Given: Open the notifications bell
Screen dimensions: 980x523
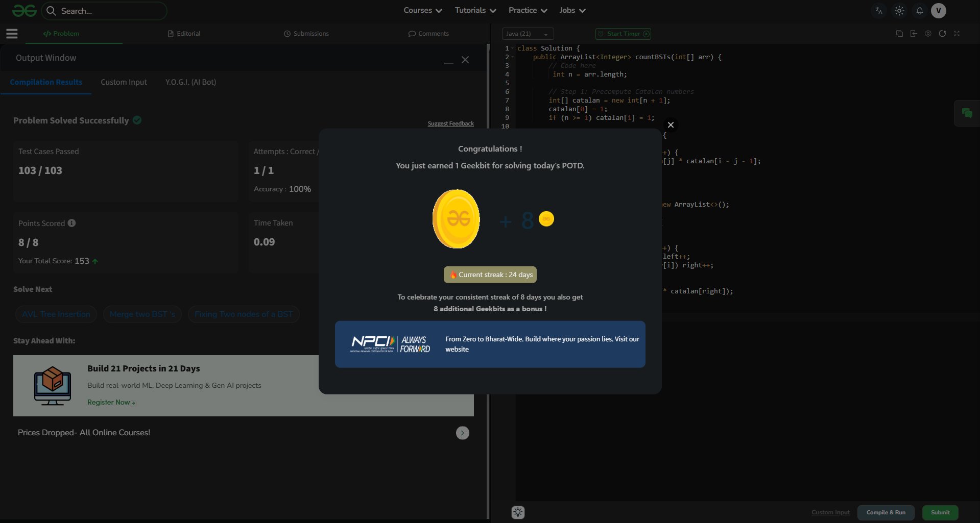Looking at the screenshot, I should click(919, 11).
